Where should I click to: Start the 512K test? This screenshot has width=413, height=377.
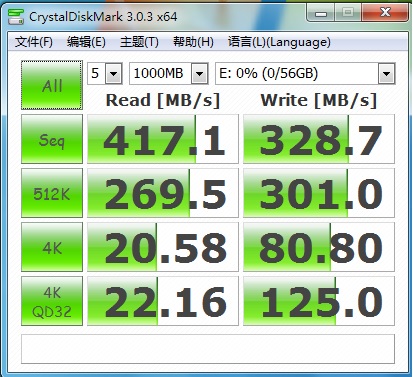52,193
